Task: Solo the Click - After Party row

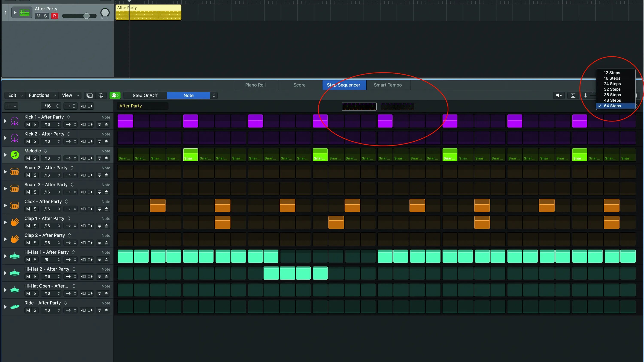Action: tap(35, 209)
